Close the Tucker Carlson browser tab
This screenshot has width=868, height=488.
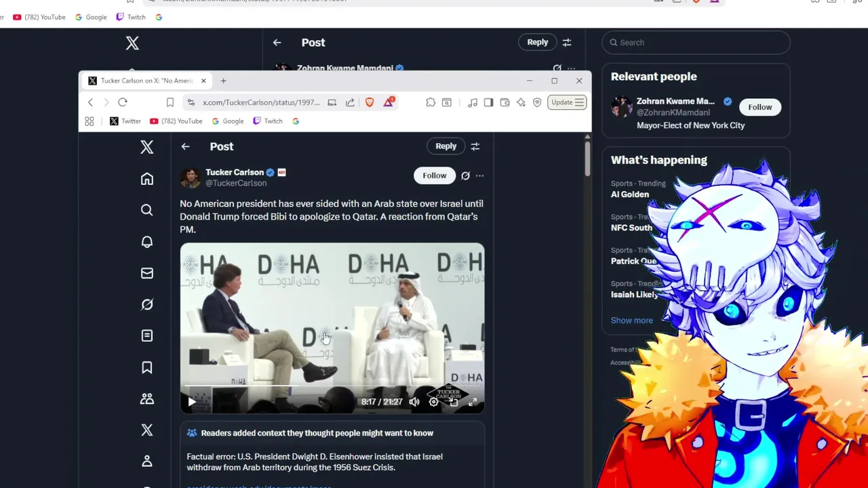[203, 81]
